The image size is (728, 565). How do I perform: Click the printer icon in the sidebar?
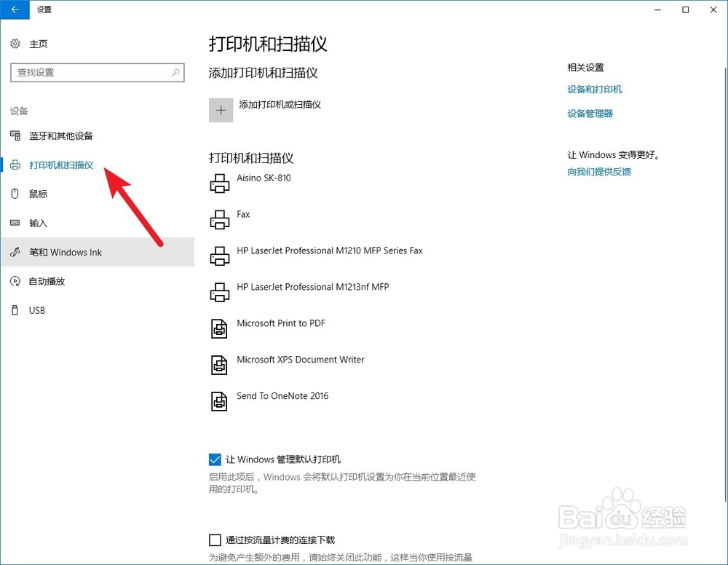point(15,165)
